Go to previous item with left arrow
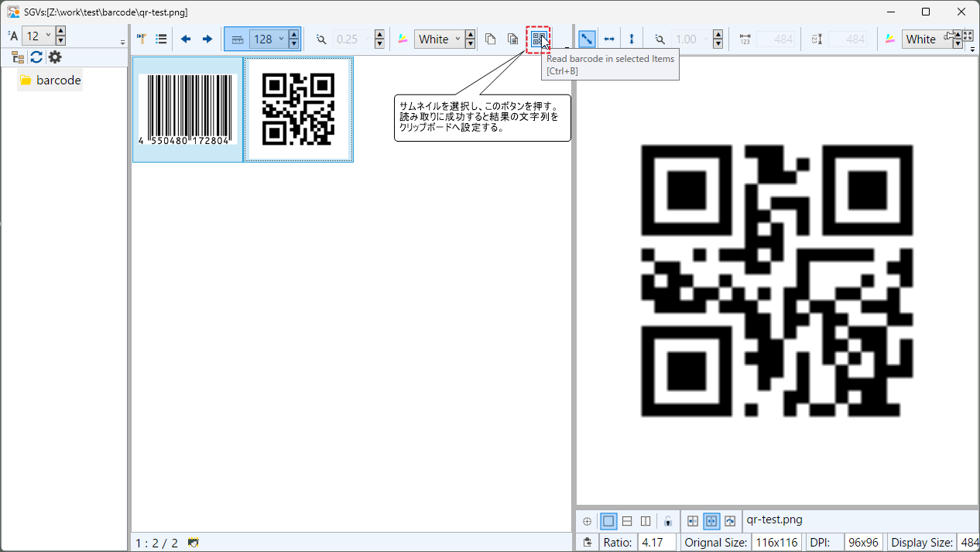980x552 pixels. (x=186, y=39)
